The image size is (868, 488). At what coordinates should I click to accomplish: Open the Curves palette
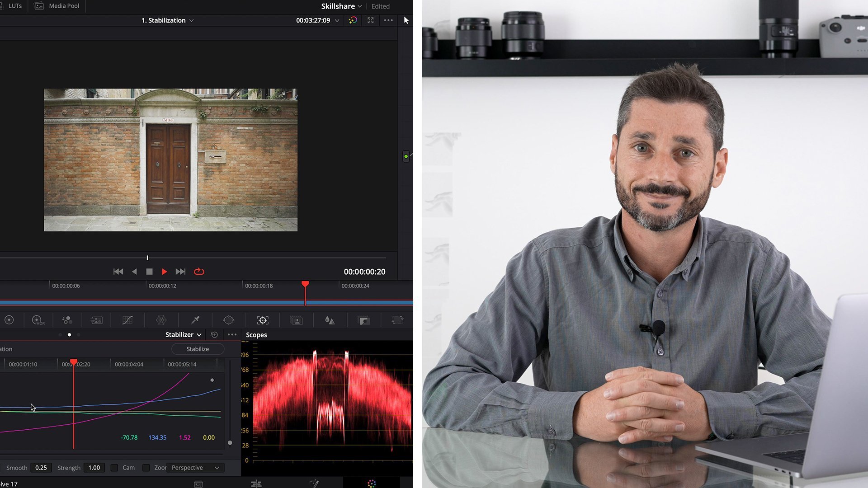click(x=127, y=320)
